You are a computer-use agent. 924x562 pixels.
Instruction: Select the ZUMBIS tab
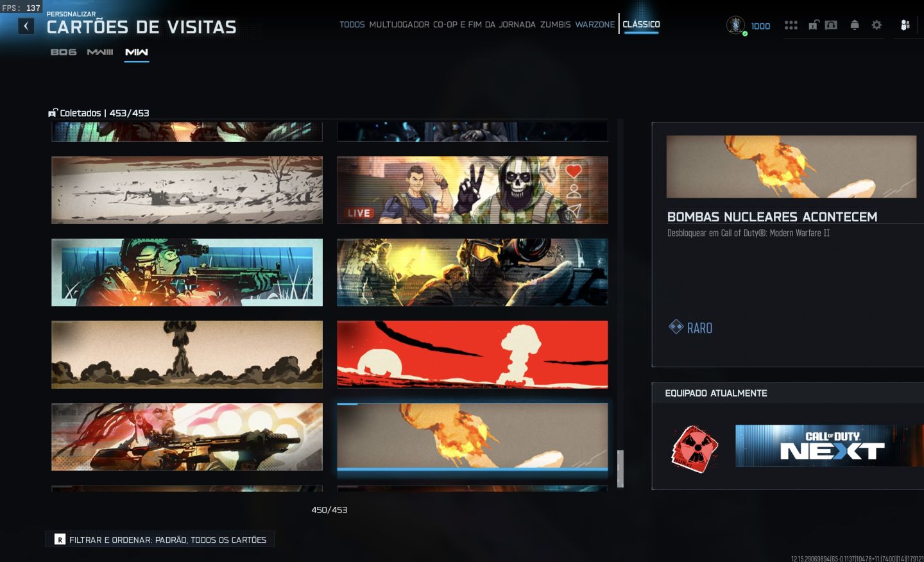point(555,24)
